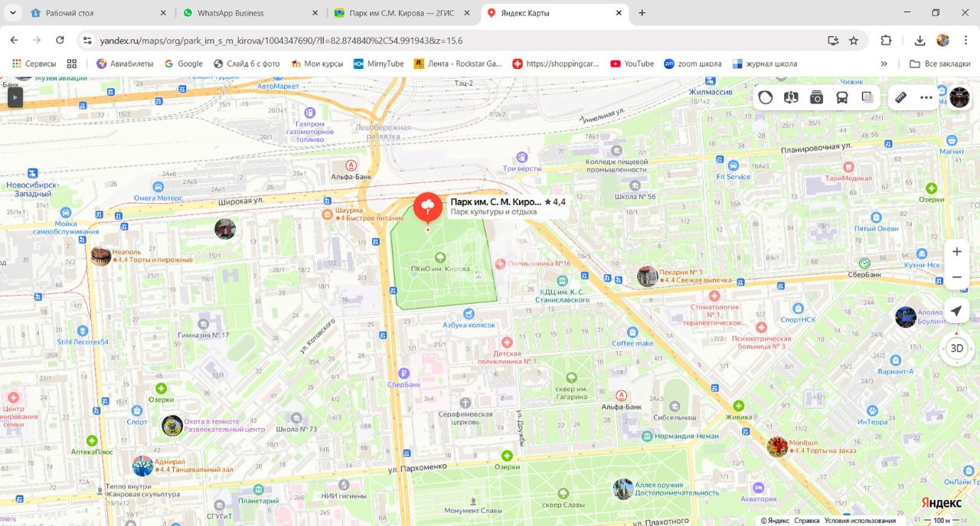Toggle moving public transport layer
The height and width of the screenshot is (526, 980).
pyautogui.click(x=841, y=97)
